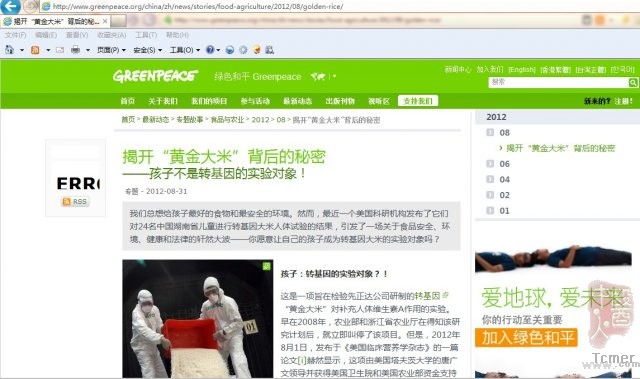
Task: Open the 页面(P) dropdown menu
Action: pos(111,50)
